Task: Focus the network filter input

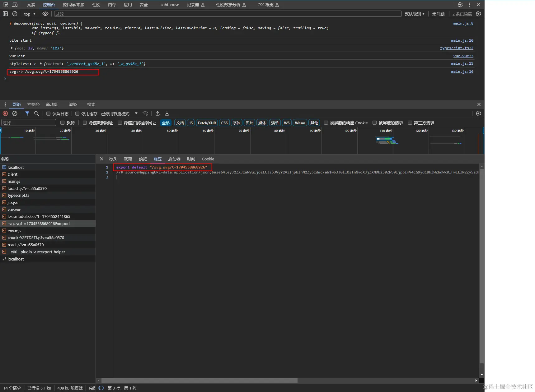Action: point(29,123)
